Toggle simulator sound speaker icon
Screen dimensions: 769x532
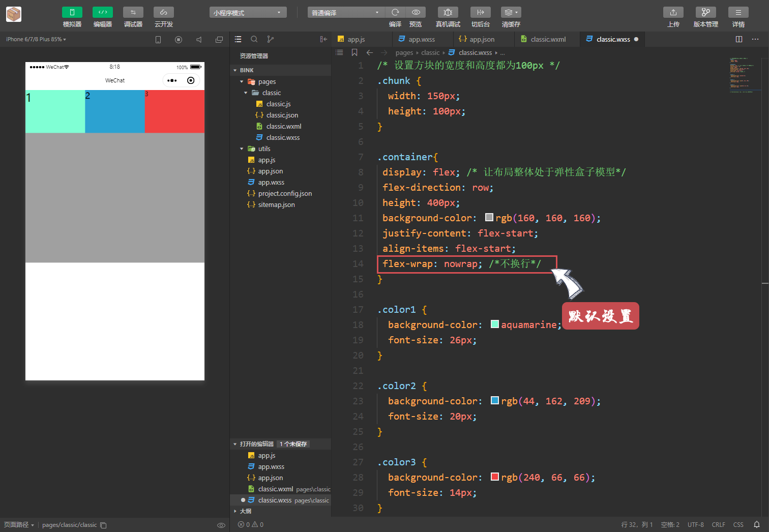pos(199,39)
